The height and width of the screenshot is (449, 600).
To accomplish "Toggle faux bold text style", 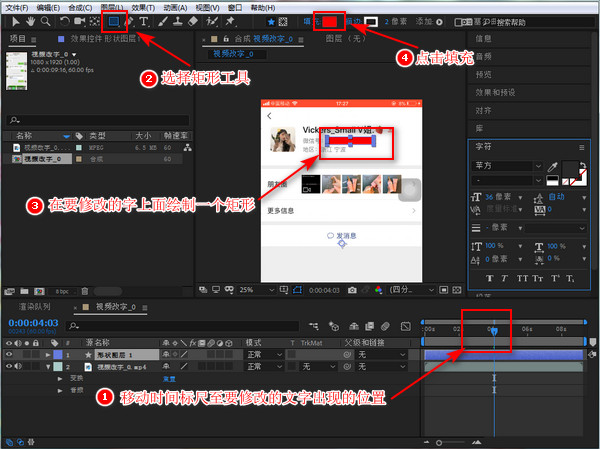I will 490,278.
